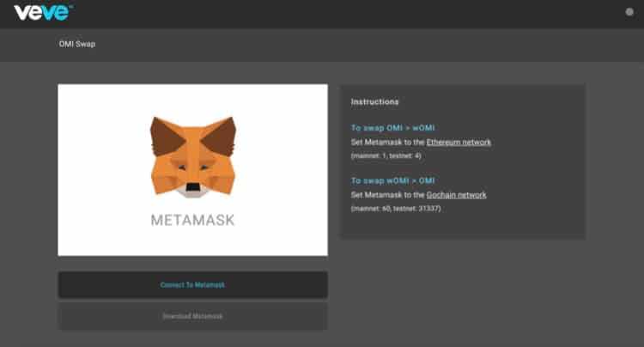Open the Gochain network link
The width and height of the screenshot is (644, 347).
457,195
